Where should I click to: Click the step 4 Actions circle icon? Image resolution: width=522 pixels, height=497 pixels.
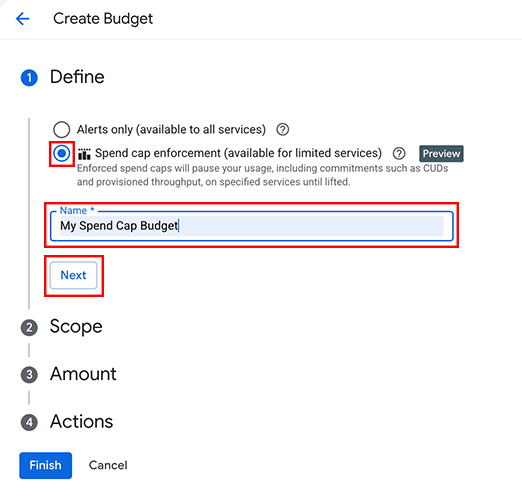click(x=29, y=422)
